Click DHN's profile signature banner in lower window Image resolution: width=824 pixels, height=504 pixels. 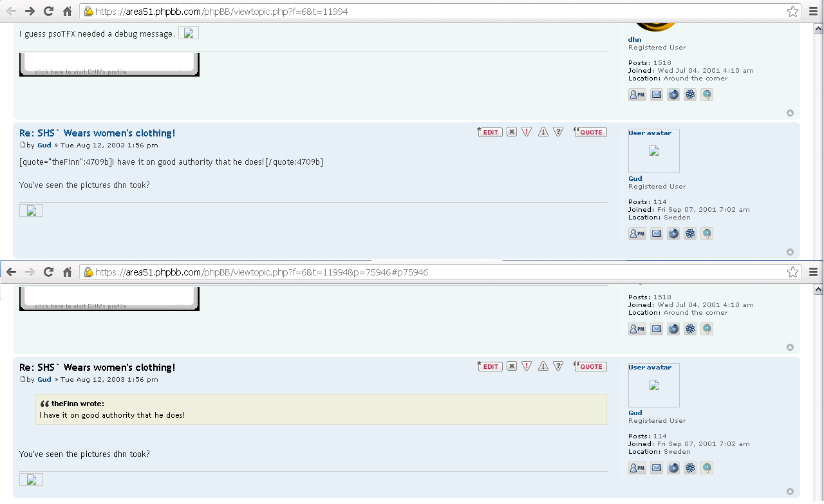109,298
